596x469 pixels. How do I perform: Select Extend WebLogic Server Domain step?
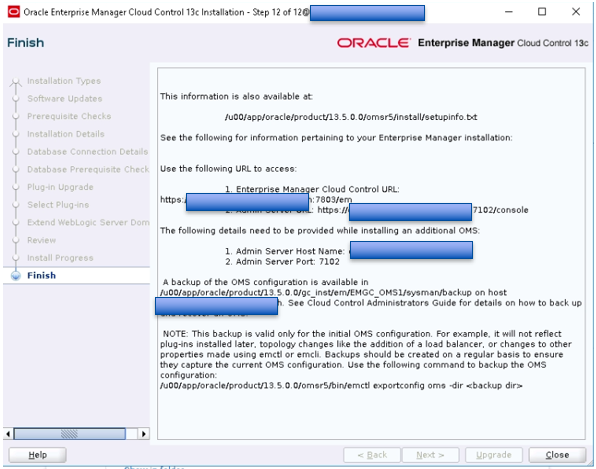click(x=88, y=222)
